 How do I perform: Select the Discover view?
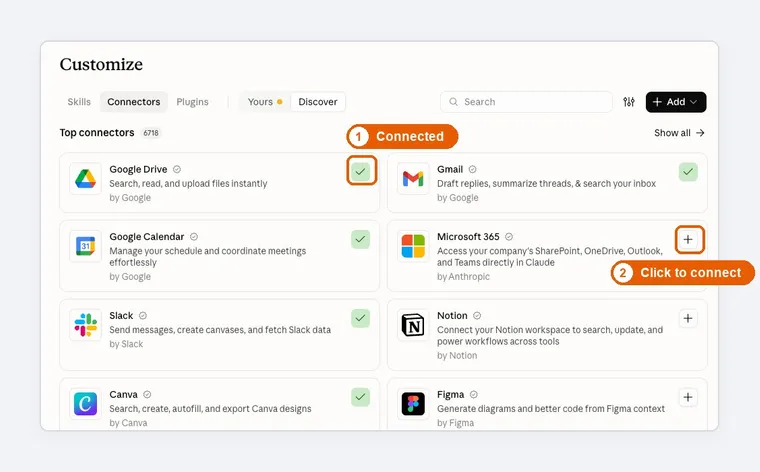tap(318, 102)
